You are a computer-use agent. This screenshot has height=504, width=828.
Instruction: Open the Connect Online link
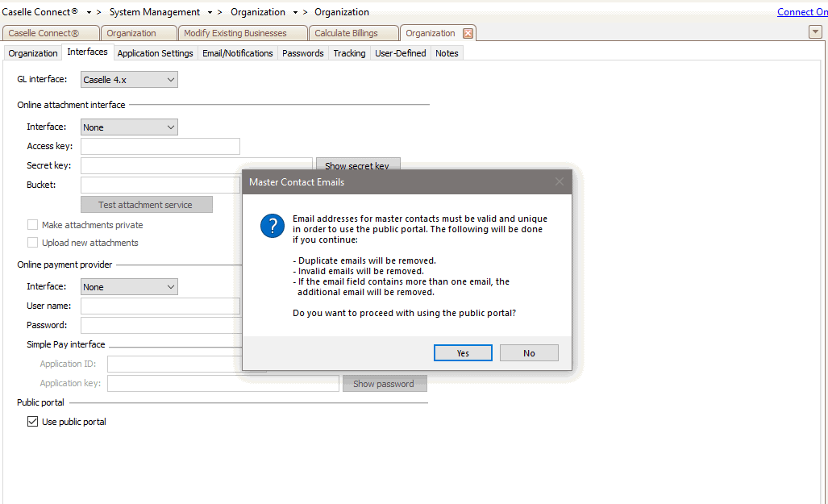[x=801, y=12]
